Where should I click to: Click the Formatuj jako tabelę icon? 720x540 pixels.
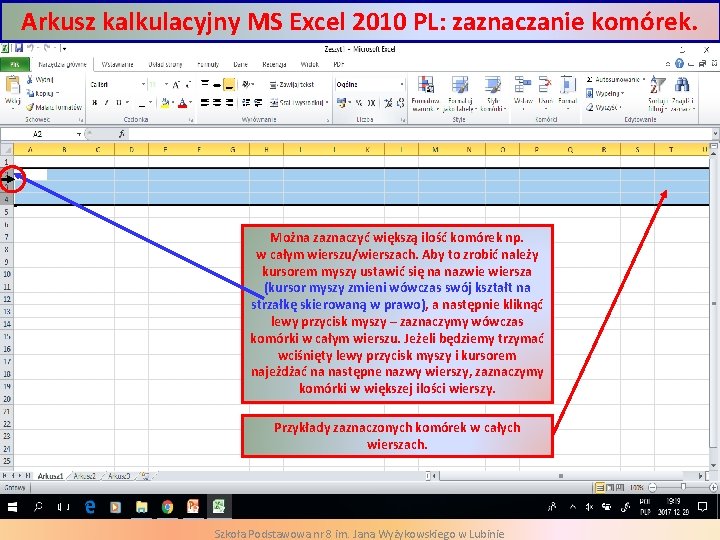pos(460,85)
